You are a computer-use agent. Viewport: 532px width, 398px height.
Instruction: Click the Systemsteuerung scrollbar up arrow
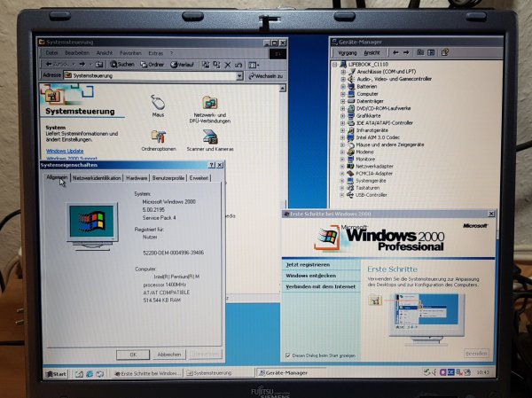[x=283, y=89]
